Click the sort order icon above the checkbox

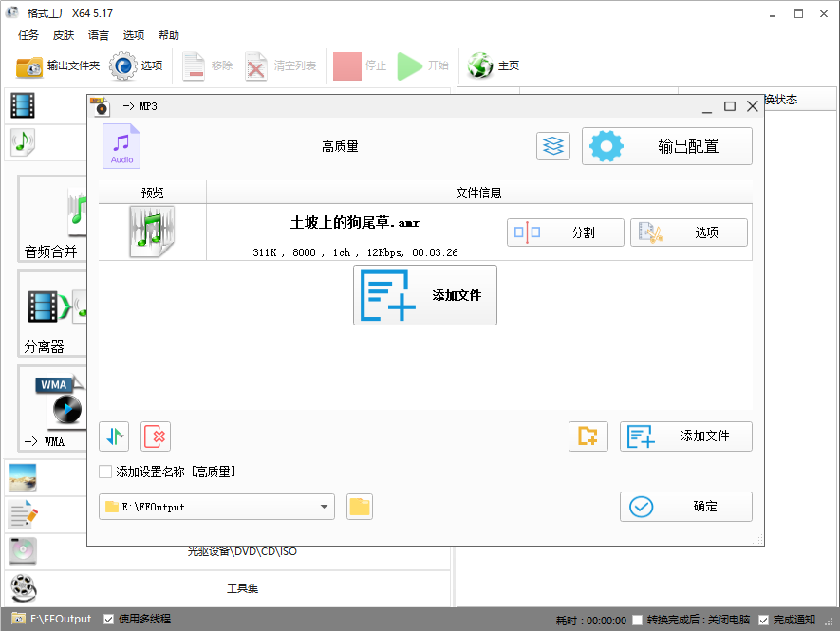tap(113, 436)
